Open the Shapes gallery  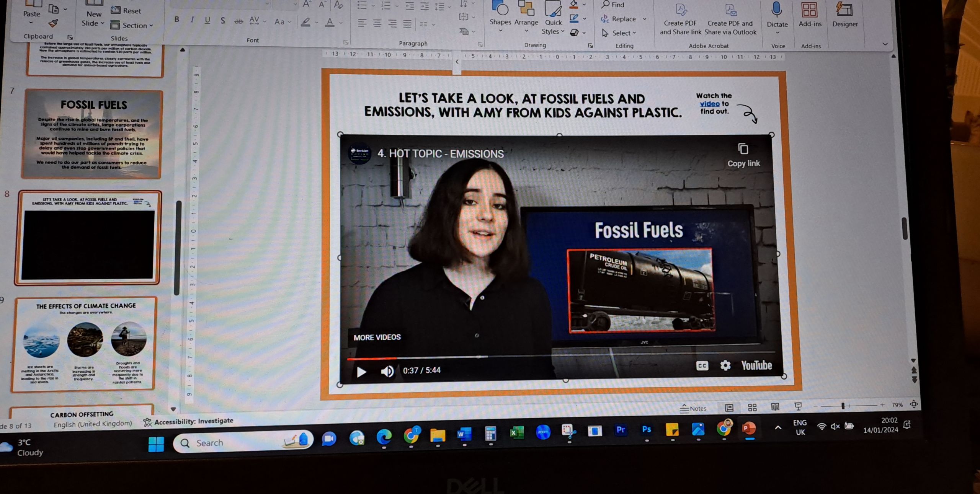pos(500,15)
